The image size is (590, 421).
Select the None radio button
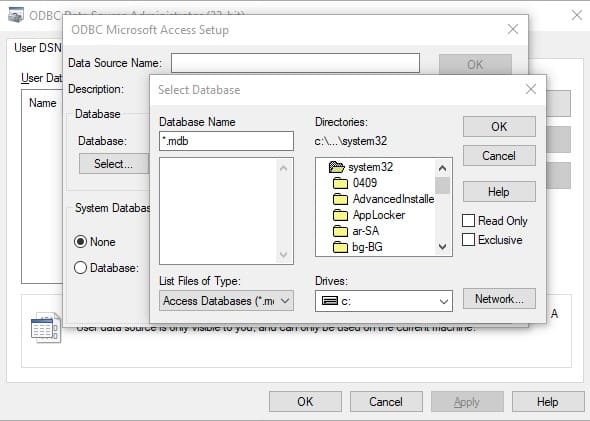pyautogui.click(x=81, y=242)
